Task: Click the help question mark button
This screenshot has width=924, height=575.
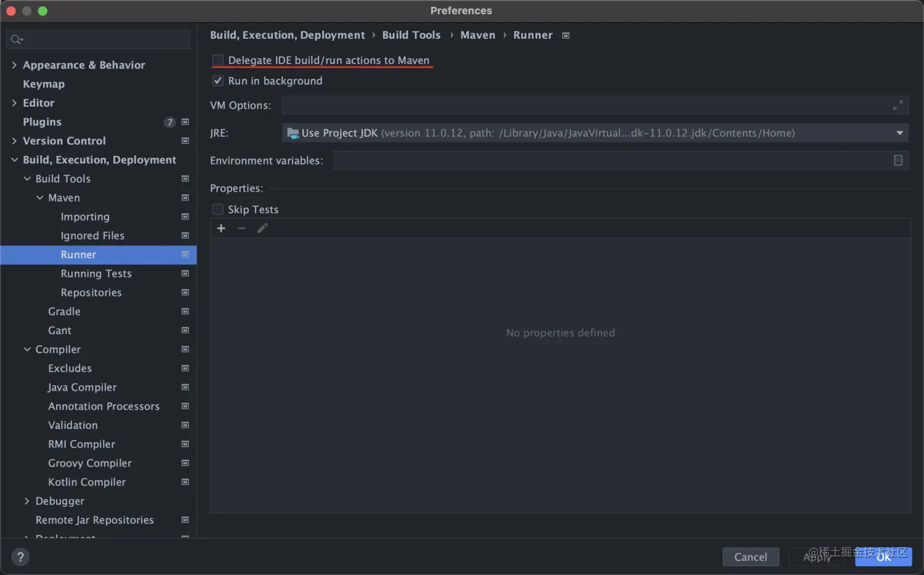Action: pyautogui.click(x=20, y=557)
